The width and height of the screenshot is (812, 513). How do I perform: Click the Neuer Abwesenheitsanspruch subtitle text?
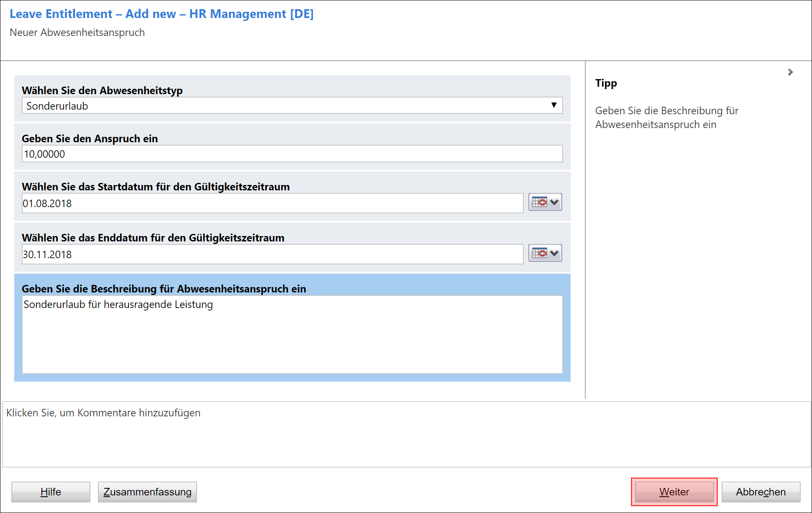pos(77,33)
